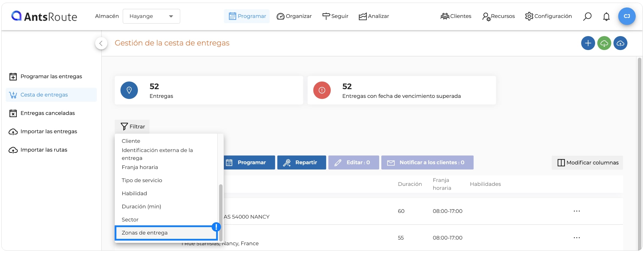Viewport: 644px width, 253px height.
Task: Switch to the Programar top tab
Action: click(247, 16)
